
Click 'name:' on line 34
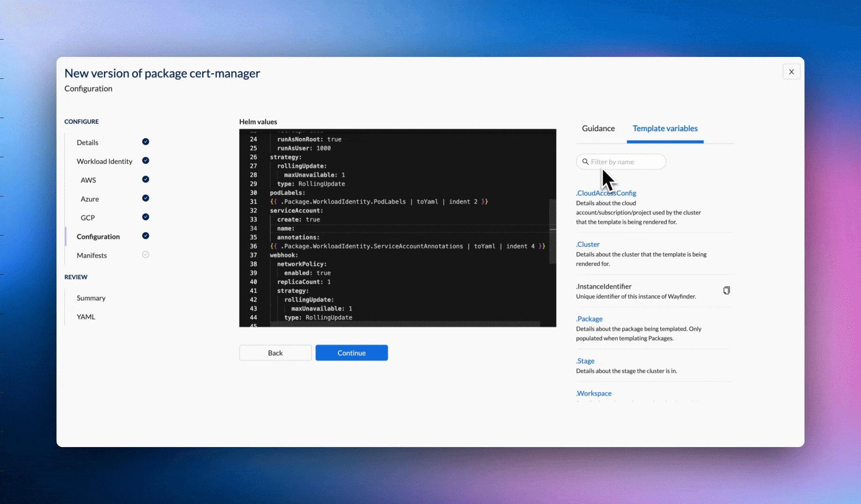pos(286,228)
